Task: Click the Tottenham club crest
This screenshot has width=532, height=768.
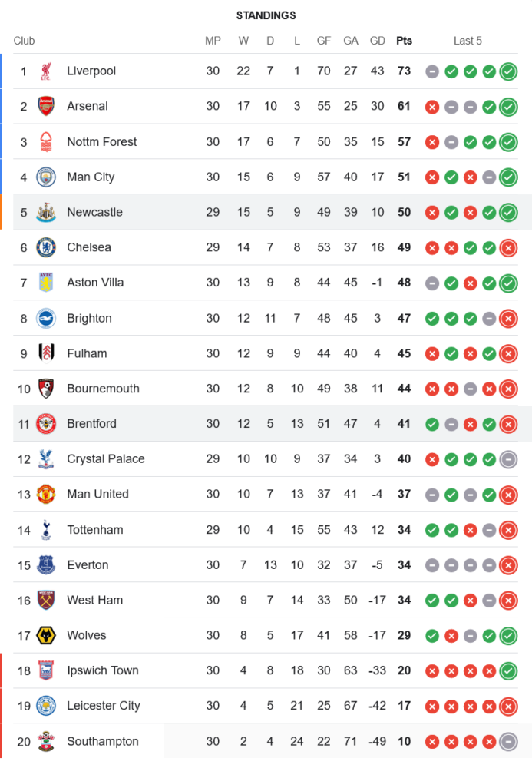Action: pyautogui.click(x=46, y=530)
